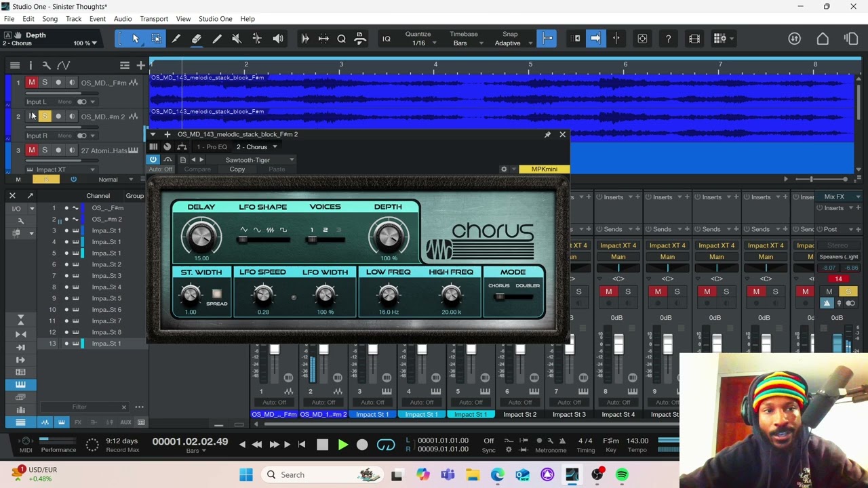
Task: Click the Add Tracks plus icon
Action: (141, 65)
